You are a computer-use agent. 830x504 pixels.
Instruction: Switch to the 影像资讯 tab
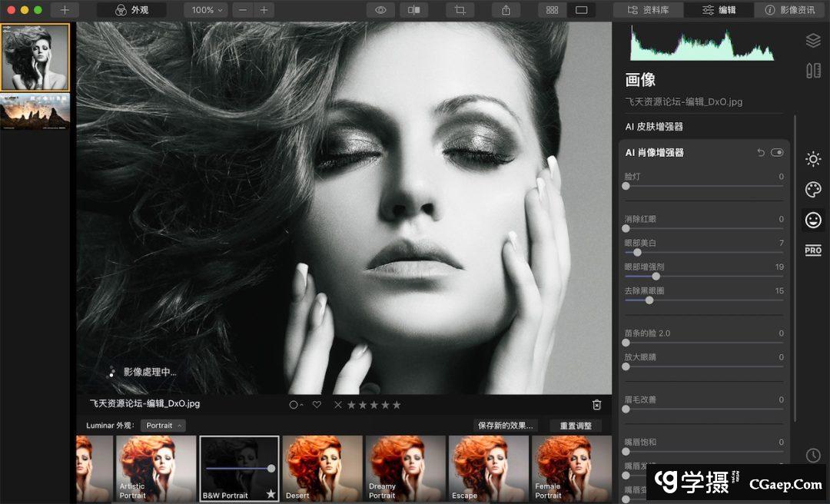click(792, 10)
